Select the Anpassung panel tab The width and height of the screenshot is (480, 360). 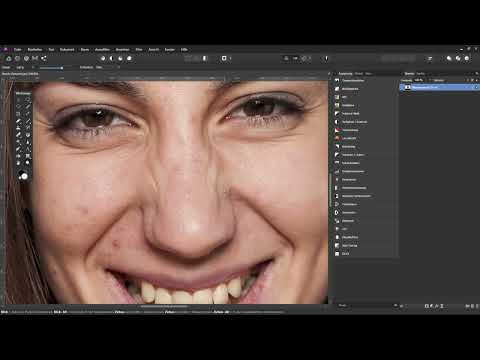point(345,74)
